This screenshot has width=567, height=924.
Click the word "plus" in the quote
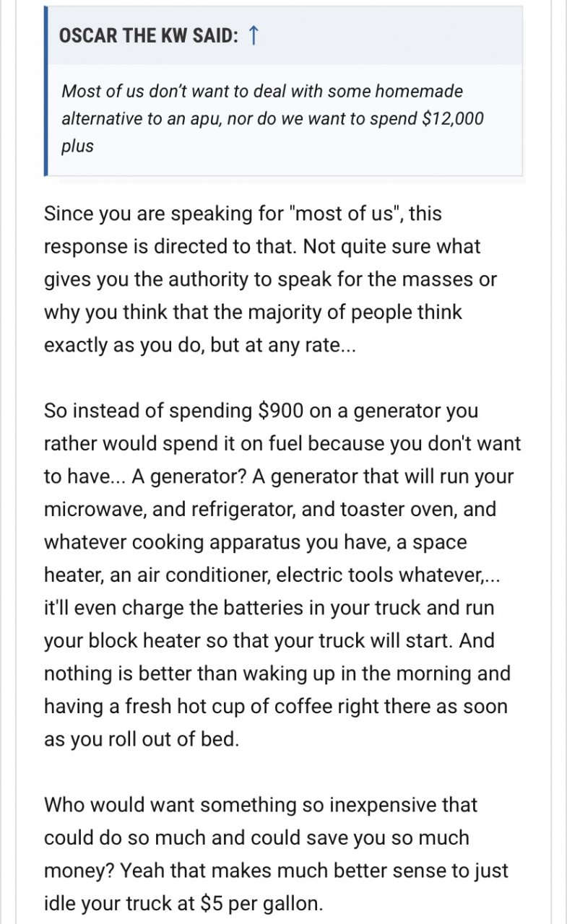pyautogui.click(x=77, y=146)
